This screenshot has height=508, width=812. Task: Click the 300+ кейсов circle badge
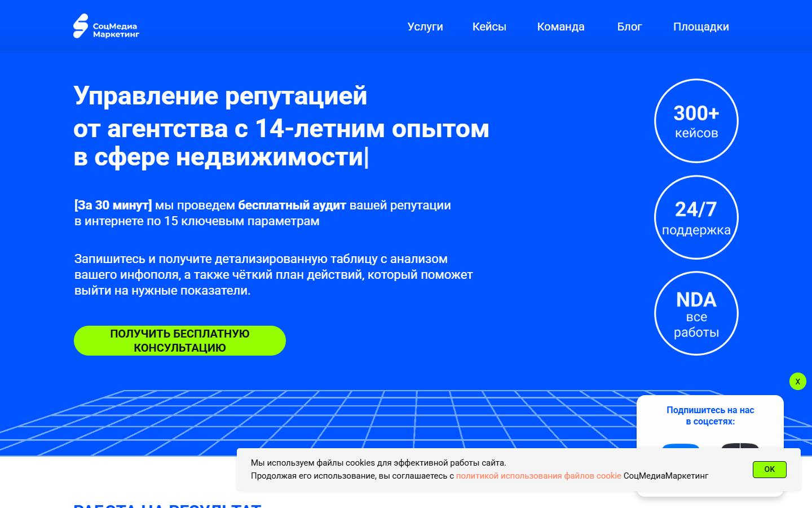[696, 121]
